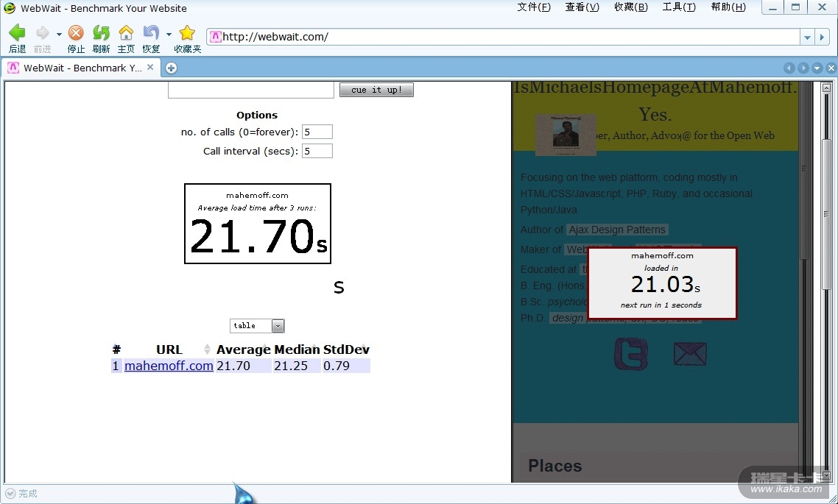Click the tab bar scroll-right arrow
This screenshot has width=838, height=504.
click(803, 68)
